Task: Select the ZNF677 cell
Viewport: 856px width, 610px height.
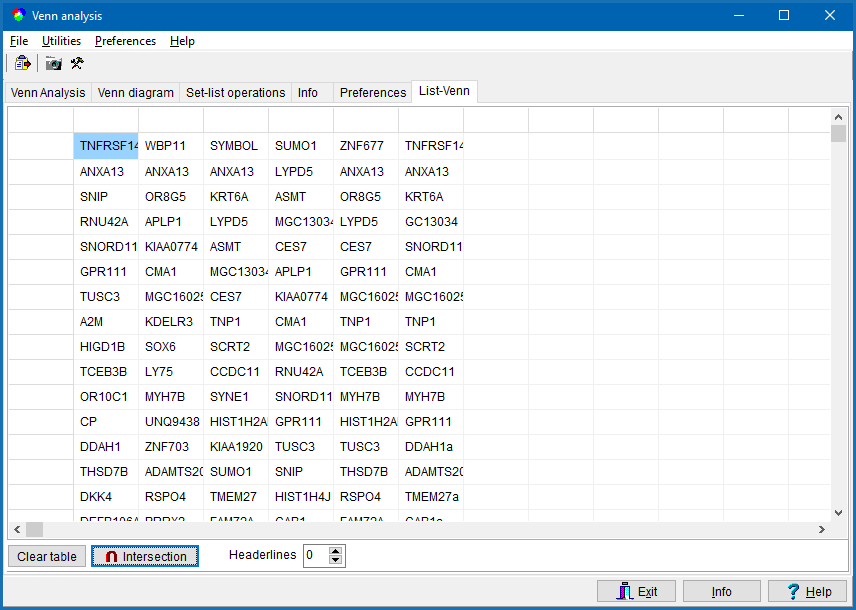Action: pos(366,146)
